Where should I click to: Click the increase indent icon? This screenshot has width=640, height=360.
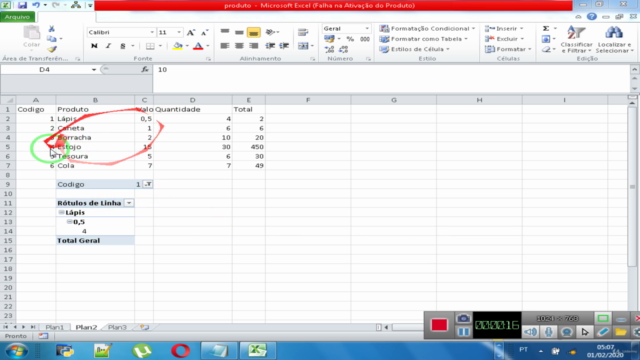(x=284, y=46)
